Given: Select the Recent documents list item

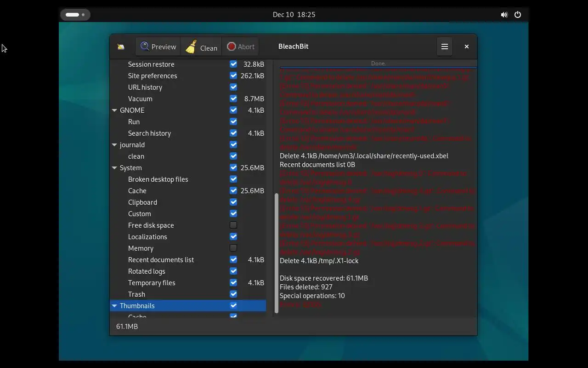Looking at the screenshot, I should (x=161, y=259).
